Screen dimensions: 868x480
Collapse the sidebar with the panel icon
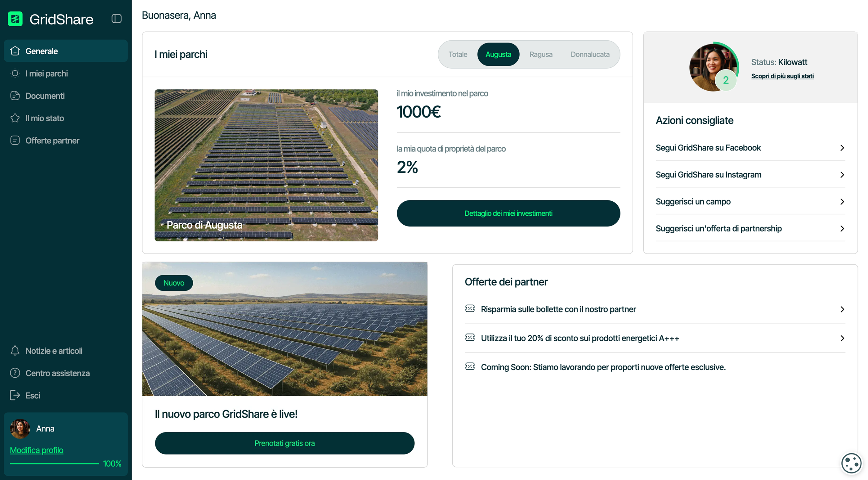click(x=116, y=19)
